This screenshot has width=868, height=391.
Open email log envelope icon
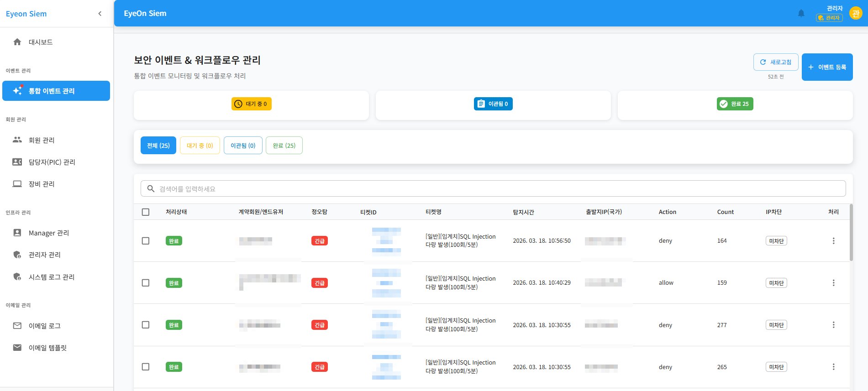pyautogui.click(x=17, y=326)
